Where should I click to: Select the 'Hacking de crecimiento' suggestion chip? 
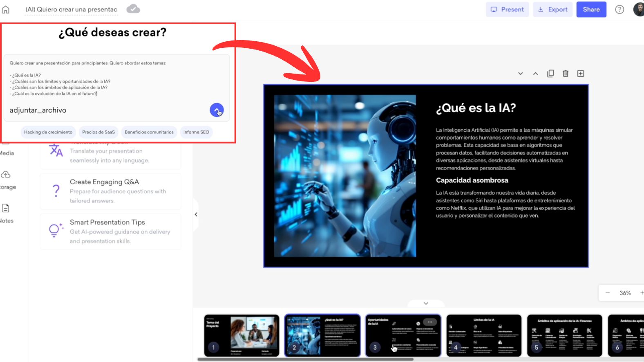coord(48,132)
